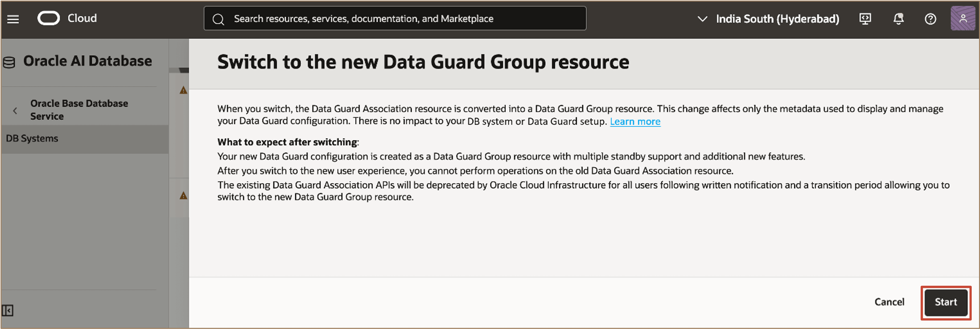The image size is (980, 329).
Task: Select DB Systems in the sidebar
Action: click(x=32, y=138)
